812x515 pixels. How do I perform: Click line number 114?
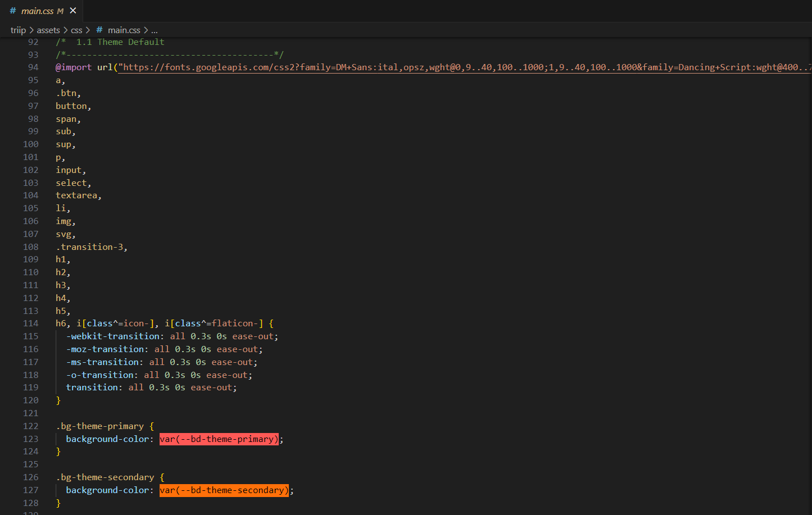tap(31, 323)
